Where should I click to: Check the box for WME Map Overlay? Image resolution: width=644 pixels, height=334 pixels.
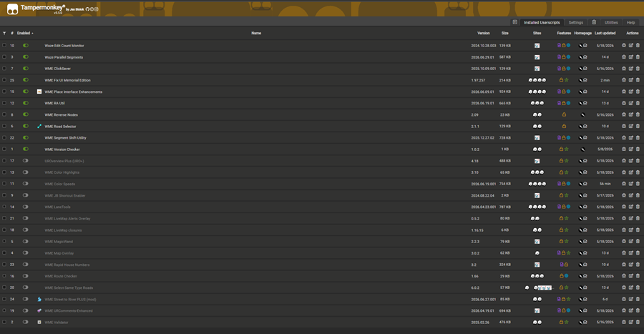pos(4,252)
